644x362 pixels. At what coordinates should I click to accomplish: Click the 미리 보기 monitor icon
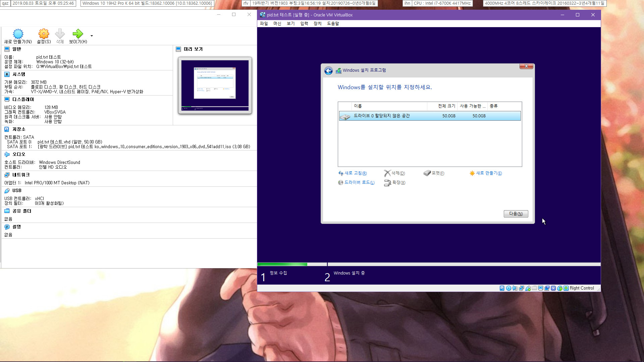point(178,49)
